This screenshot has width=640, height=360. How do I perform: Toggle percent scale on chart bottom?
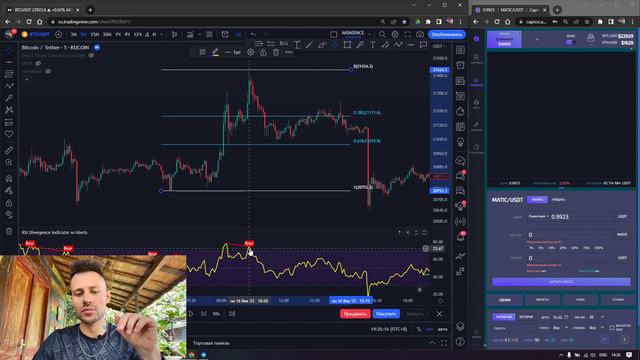(418, 329)
